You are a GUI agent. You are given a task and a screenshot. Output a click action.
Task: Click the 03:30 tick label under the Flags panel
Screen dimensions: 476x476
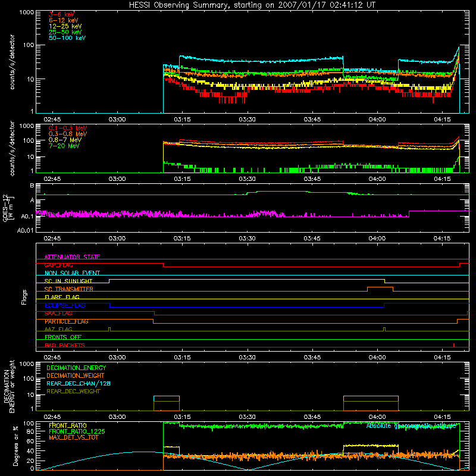tap(247, 358)
